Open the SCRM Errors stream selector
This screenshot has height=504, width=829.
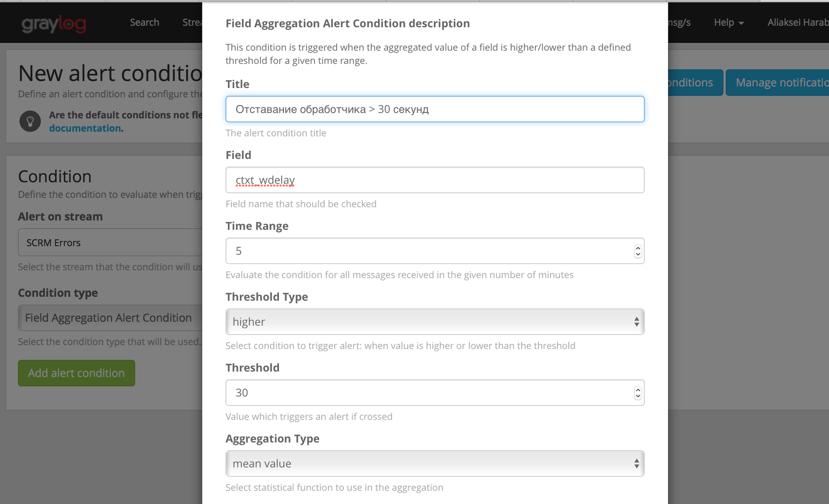coord(108,242)
